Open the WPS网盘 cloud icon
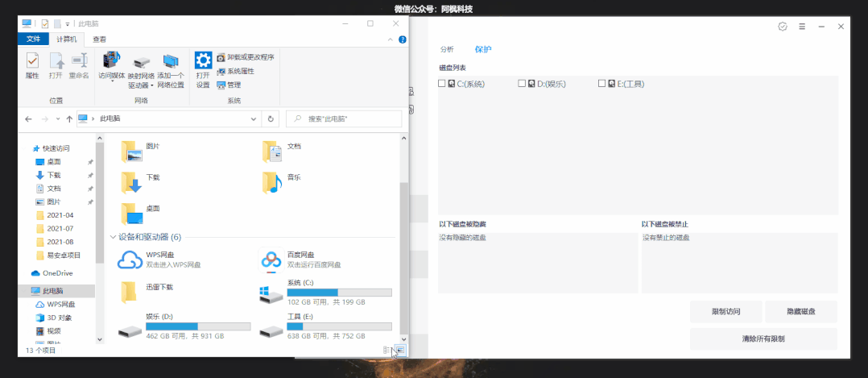 (x=130, y=260)
